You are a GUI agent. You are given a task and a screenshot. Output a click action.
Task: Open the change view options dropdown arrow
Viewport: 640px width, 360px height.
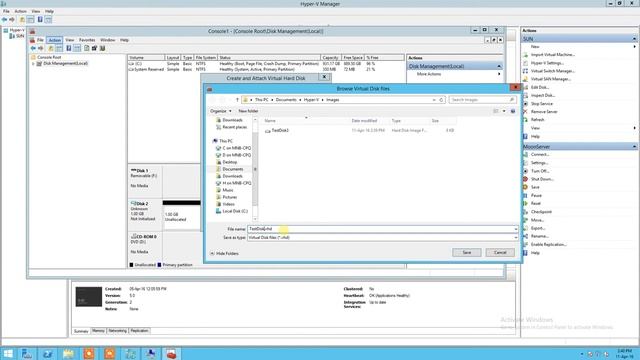coord(504,111)
